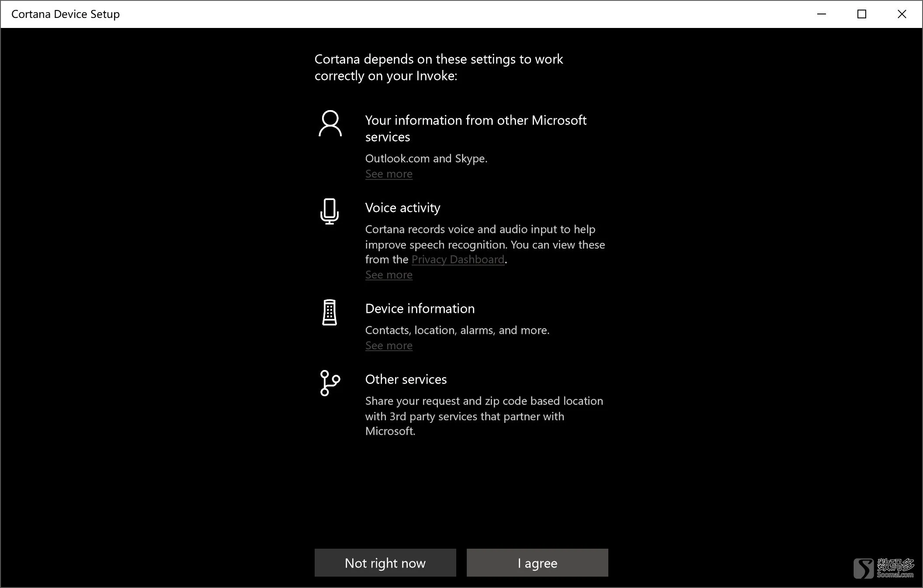
Task: Click 'Contacts, location, alarms, and more.' text
Action: pos(458,330)
